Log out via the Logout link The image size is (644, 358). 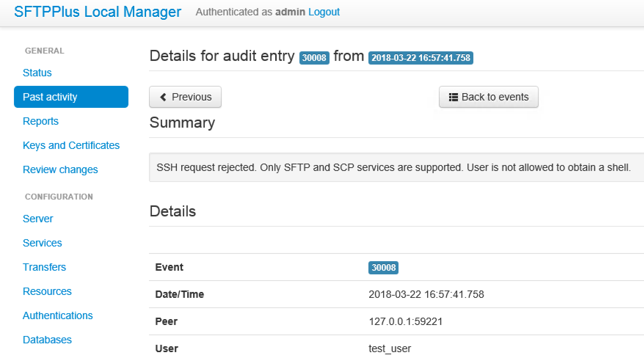point(324,12)
